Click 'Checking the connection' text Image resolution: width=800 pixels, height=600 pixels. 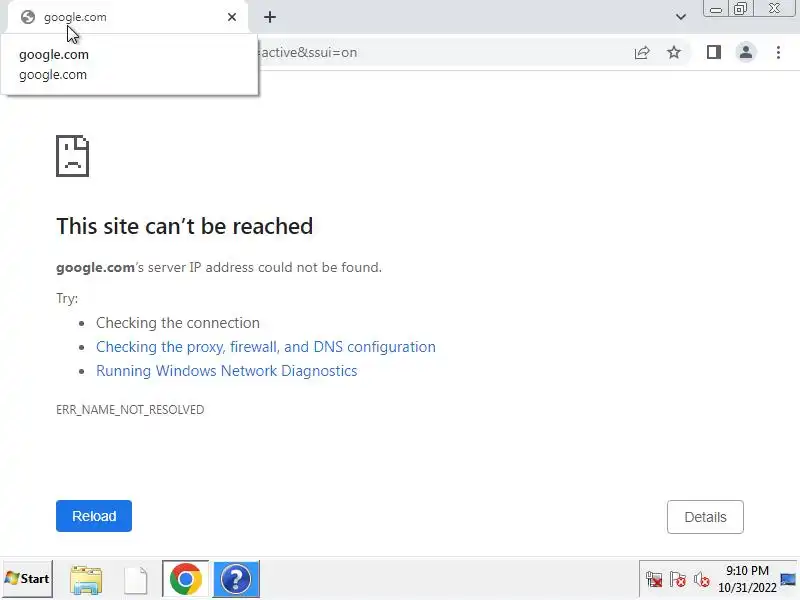pyautogui.click(x=178, y=323)
